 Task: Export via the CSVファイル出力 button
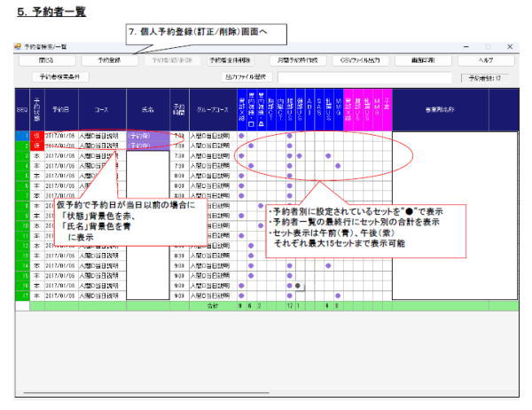coord(360,60)
